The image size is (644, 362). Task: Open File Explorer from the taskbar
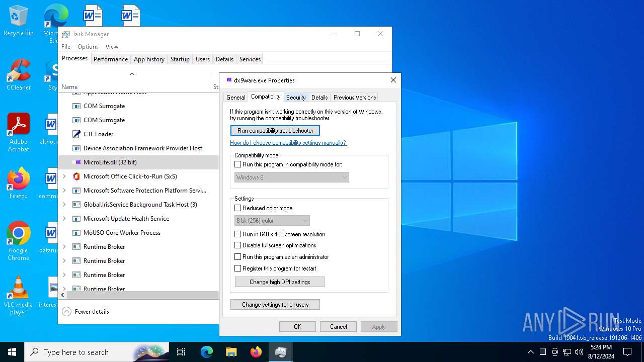tap(231, 352)
